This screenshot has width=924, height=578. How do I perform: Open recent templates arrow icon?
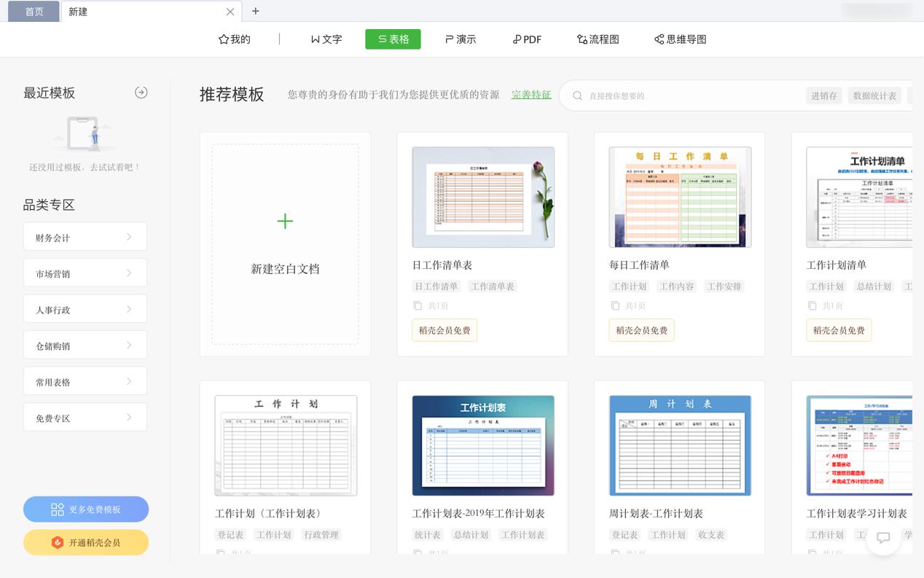[141, 93]
